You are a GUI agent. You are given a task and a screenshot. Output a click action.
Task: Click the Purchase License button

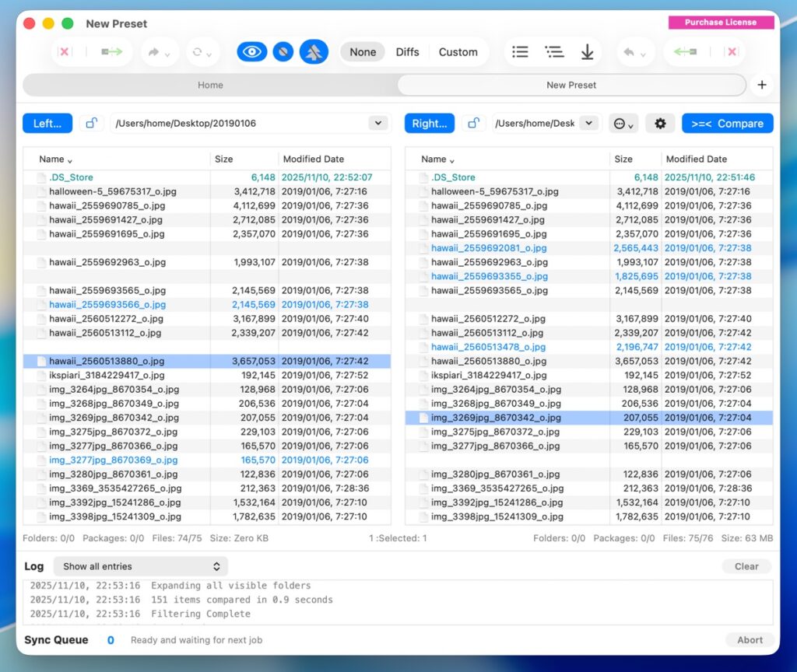click(720, 23)
